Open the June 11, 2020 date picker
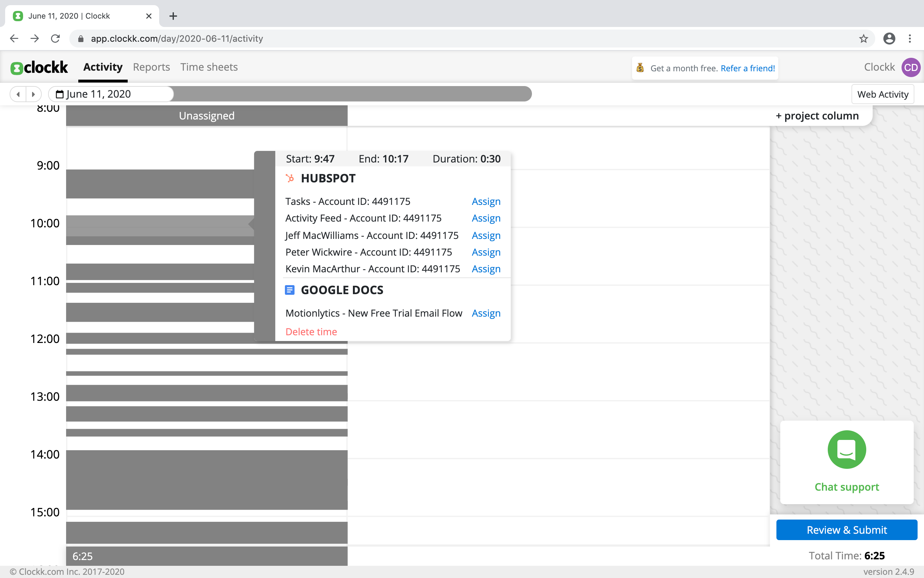 point(111,94)
